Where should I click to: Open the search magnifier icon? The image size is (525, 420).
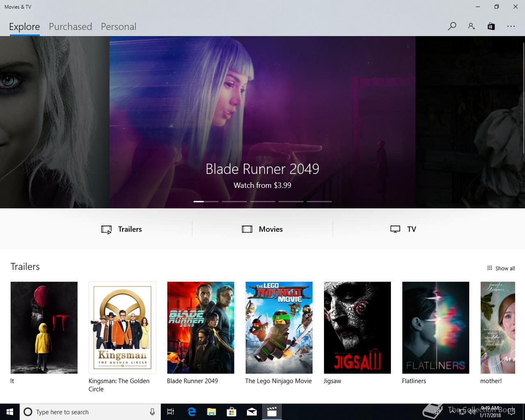pos(452,26)
